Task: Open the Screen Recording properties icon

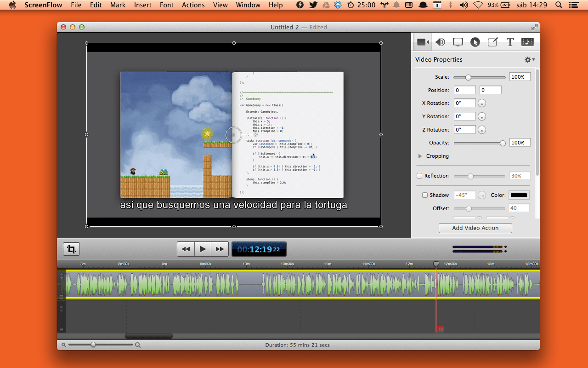Action: coord(458,42)
